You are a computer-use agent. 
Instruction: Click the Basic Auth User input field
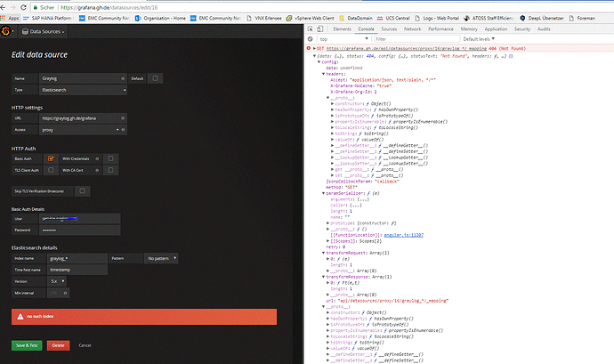[x=79, y=219]
